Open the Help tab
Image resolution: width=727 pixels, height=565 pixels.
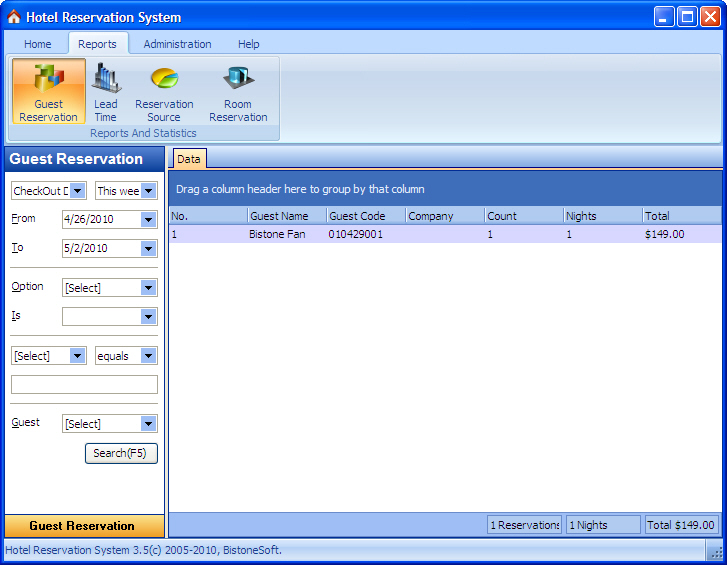coord(249,44)
